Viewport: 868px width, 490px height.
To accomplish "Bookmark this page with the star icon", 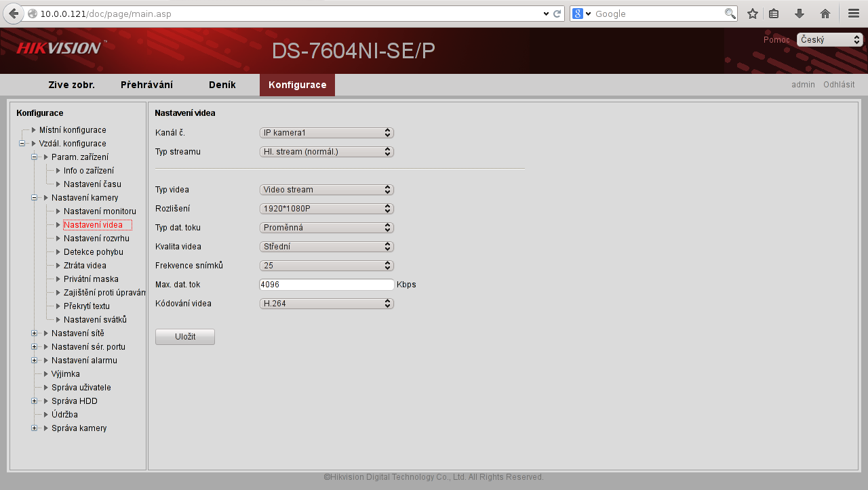I will [752, 14].
